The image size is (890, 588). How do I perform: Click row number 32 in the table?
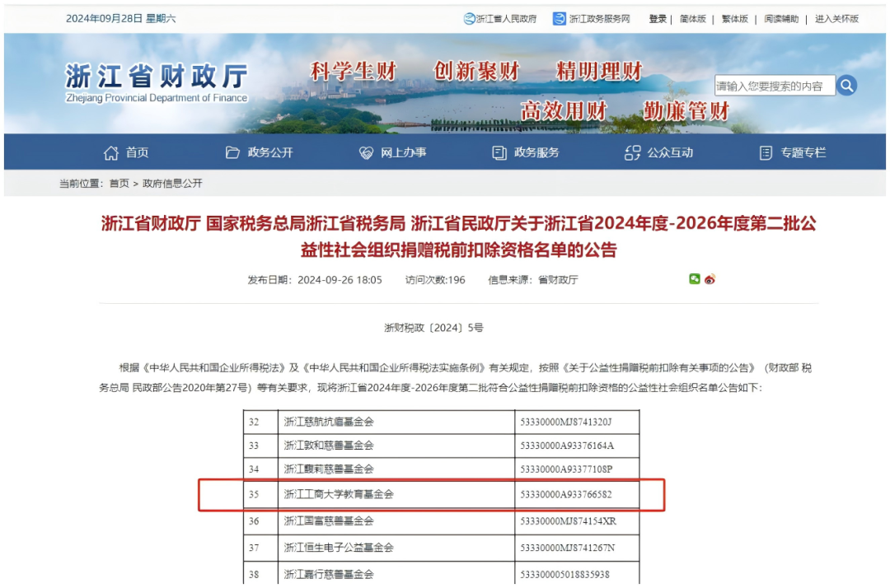click(254, 422)
